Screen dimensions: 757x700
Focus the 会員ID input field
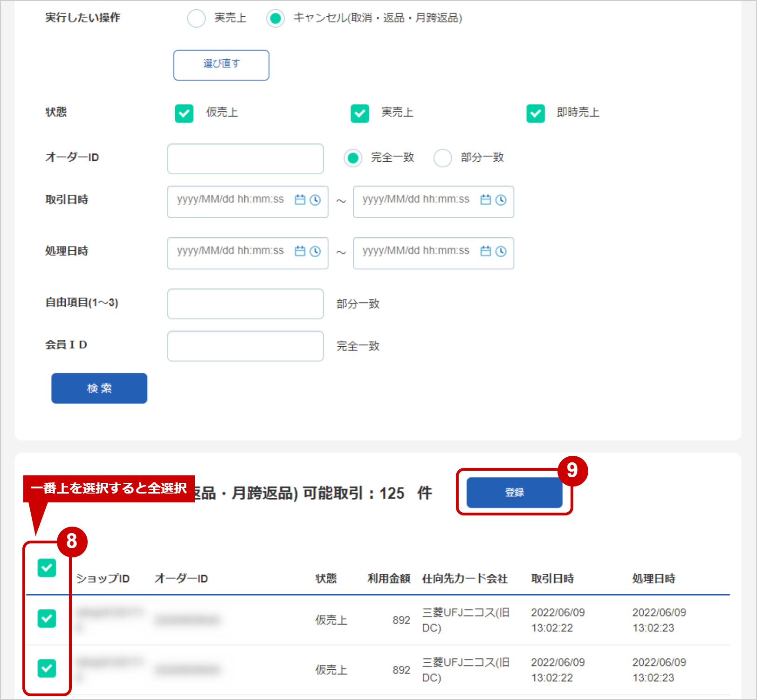(x=246, y=346)
